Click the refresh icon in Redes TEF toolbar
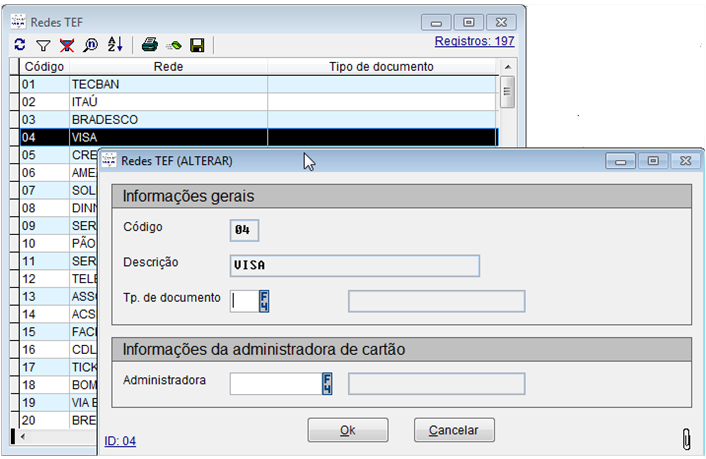The image size is (706, 459). [x=20, y=45]
